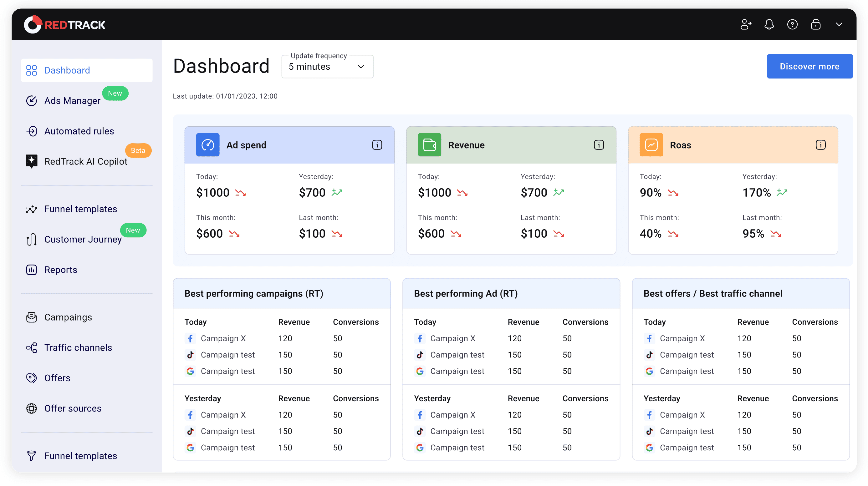Viewport: 868px width, 486px height.
Task: Click the lock icon in header
Action: point(815,25)
